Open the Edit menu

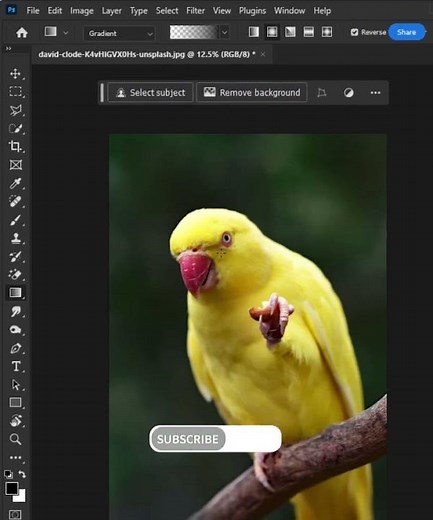[55, 11]
